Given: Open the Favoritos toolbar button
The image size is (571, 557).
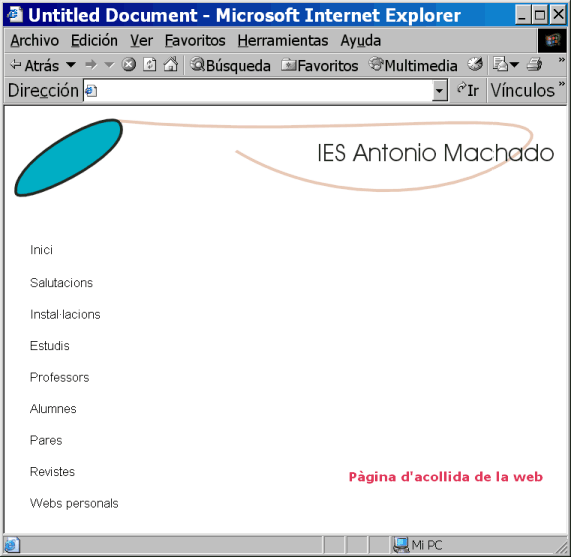Looking at the screenshot, I should [320, 65].
